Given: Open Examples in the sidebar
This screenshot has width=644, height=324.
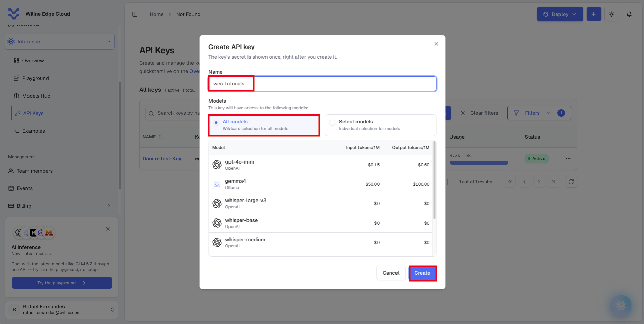Looking at the screenshot, I should click(x=34, y=131).
